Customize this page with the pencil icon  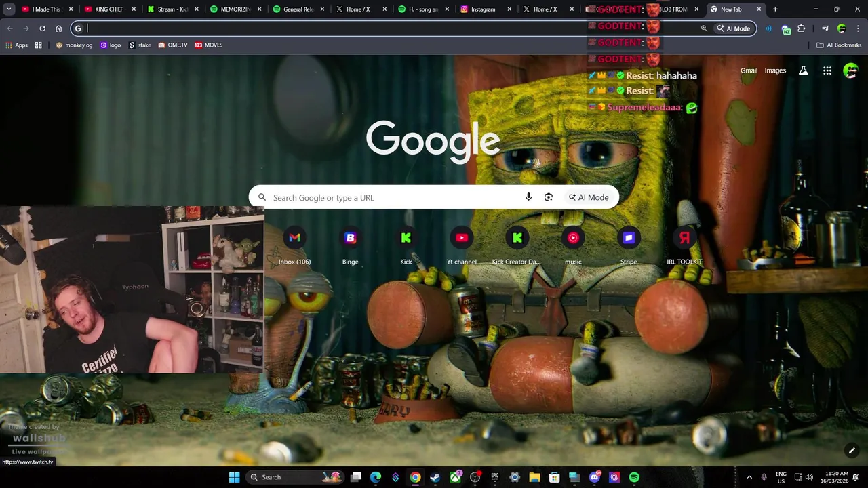pos(852,450)
